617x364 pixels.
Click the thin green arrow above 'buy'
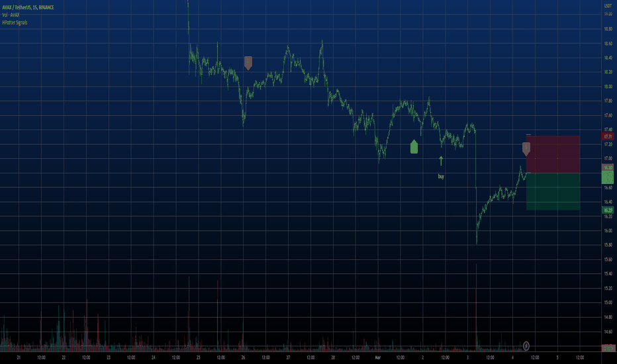(x=441, y=161)
